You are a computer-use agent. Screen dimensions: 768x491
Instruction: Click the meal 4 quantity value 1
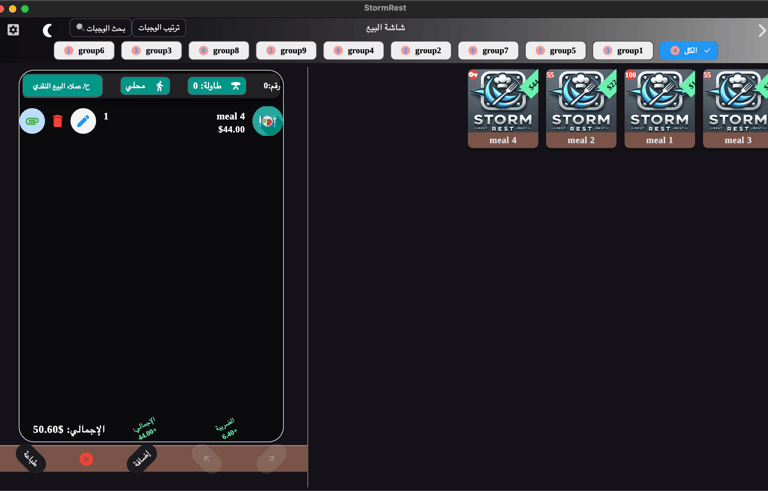pyautogui.click(x=106, y=117)
